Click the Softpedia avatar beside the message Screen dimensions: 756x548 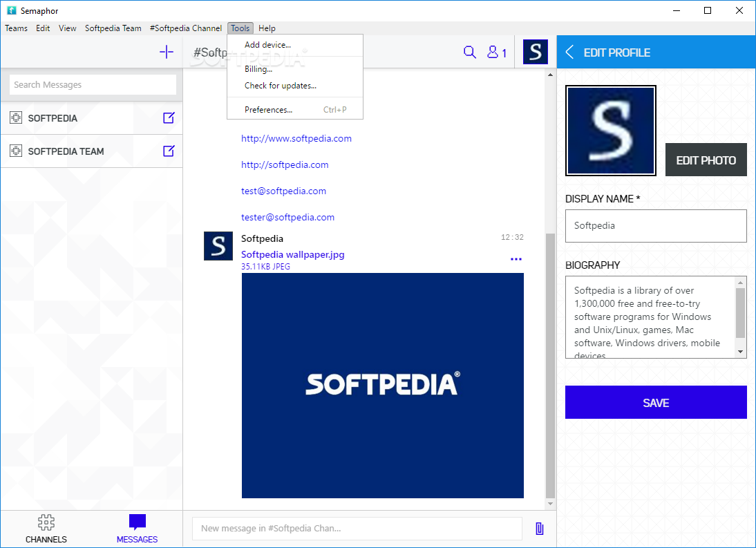218,246
